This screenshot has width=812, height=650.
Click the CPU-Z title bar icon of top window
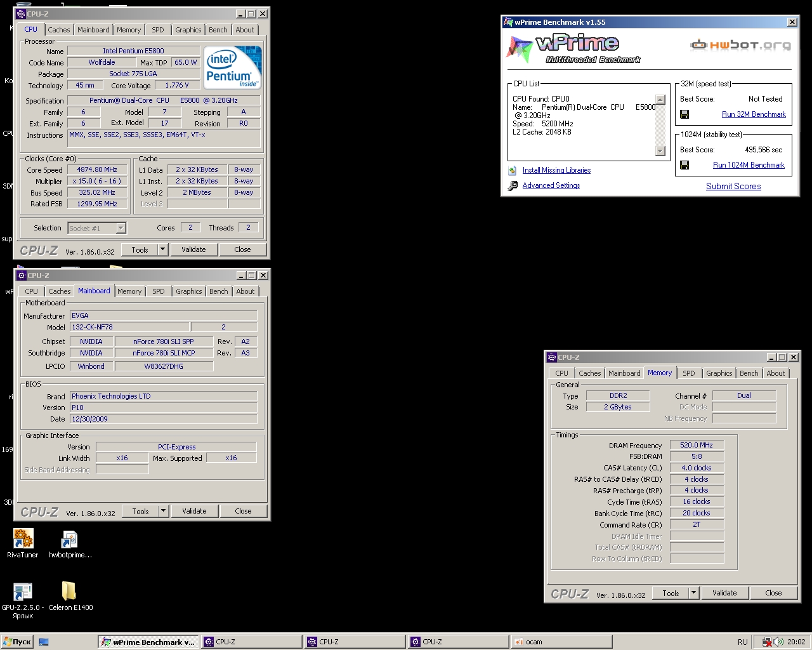[x=21, y=13]
